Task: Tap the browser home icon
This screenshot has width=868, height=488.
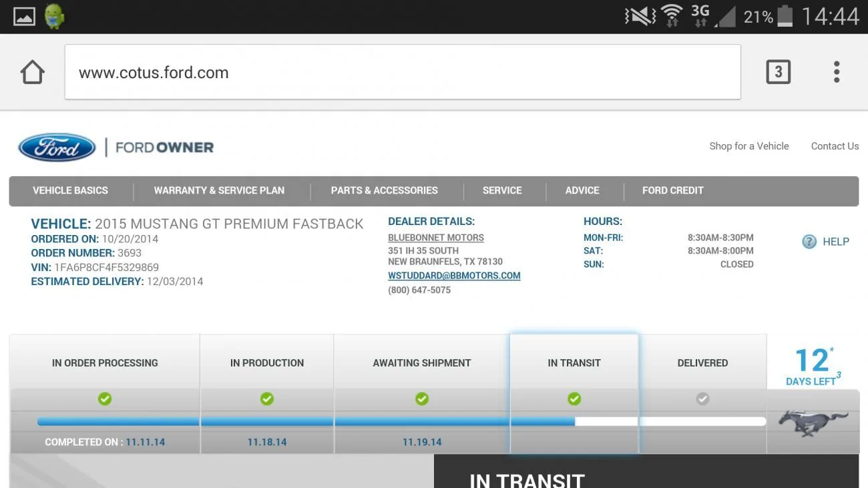Action: point(32,72)
